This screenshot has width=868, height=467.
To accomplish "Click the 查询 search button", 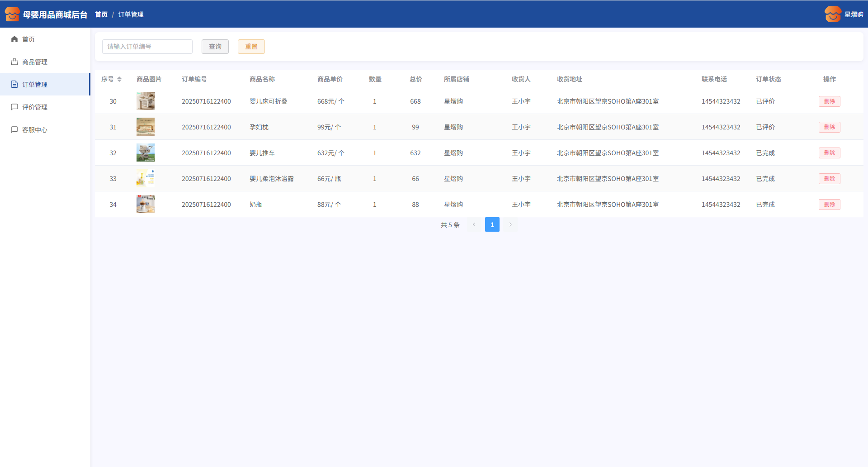I will (x=215, y=47).
